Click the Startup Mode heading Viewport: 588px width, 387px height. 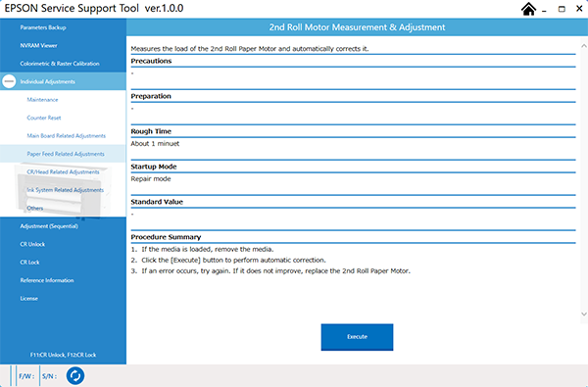(154, 167)
